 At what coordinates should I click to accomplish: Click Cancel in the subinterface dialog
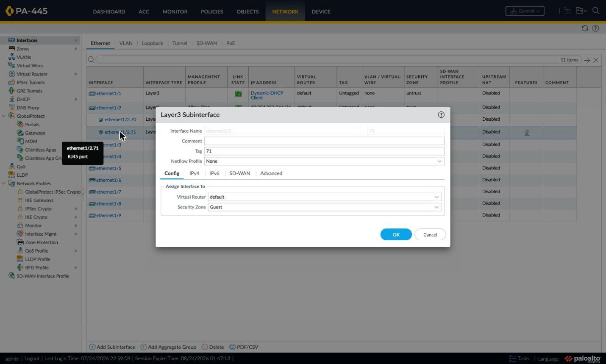point(430,235)
